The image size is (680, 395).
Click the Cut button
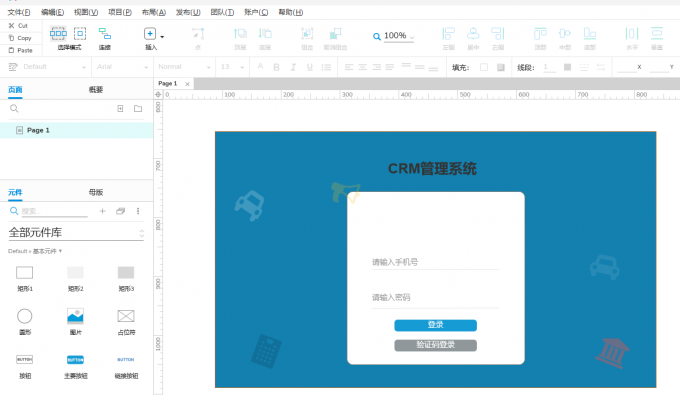pos(19,26)
